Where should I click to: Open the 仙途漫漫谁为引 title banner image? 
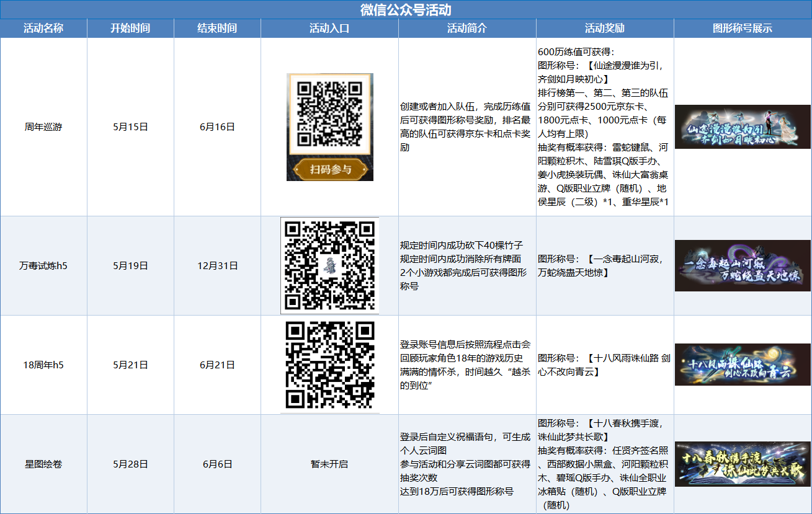pyautogui.click(x=743, y=126)
